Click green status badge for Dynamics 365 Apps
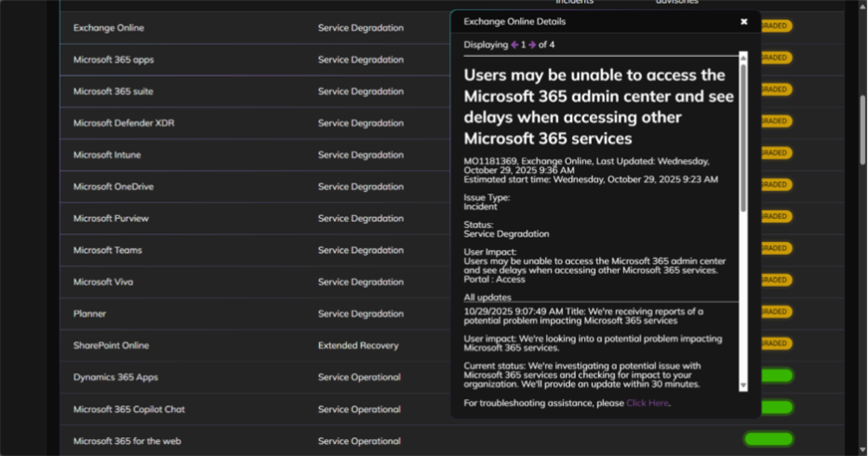This screenshot has height=456, width=868. 777,376
